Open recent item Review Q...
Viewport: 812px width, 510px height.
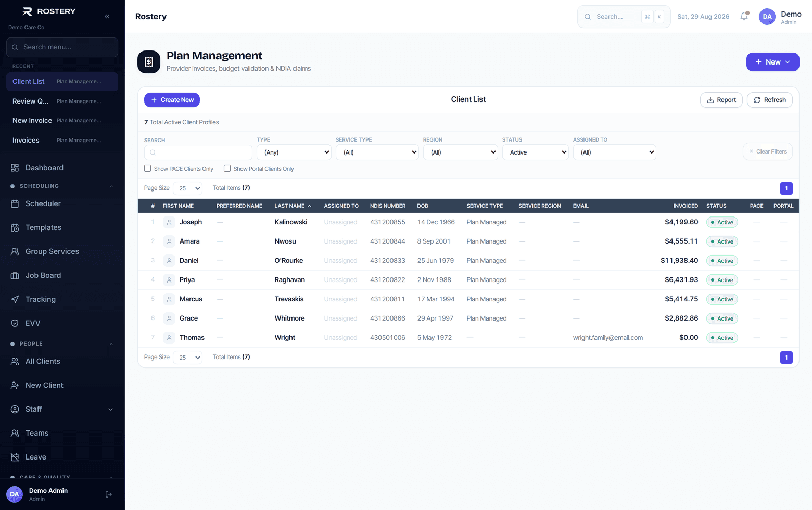tap(62, 101)
